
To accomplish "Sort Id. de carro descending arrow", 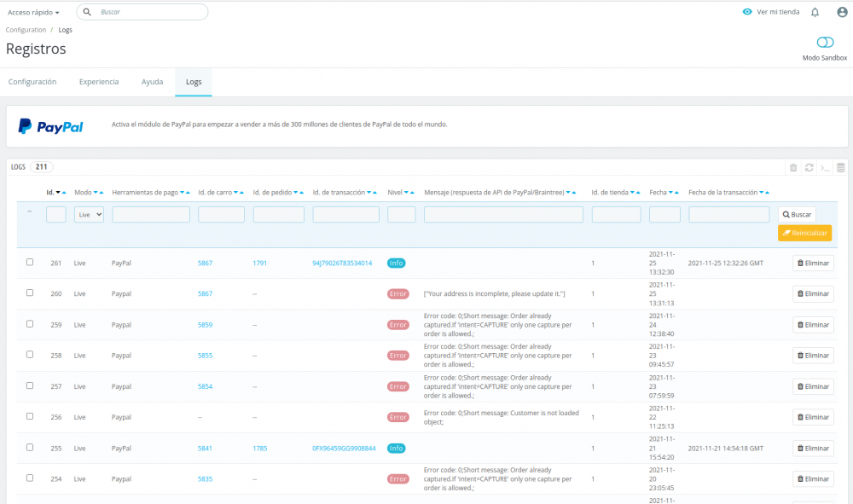I will click(x=236, y=193).
